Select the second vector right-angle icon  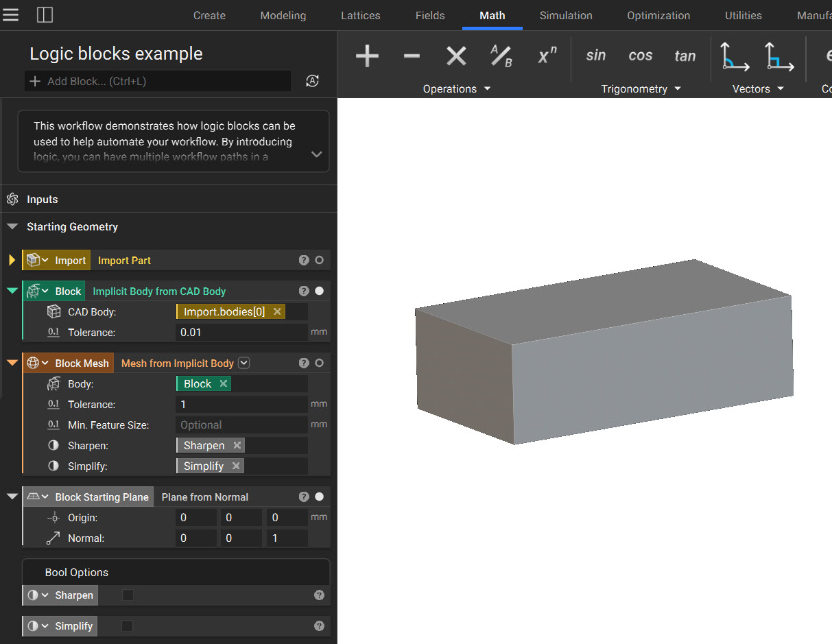pyautogui.click(x=780, y=56)
